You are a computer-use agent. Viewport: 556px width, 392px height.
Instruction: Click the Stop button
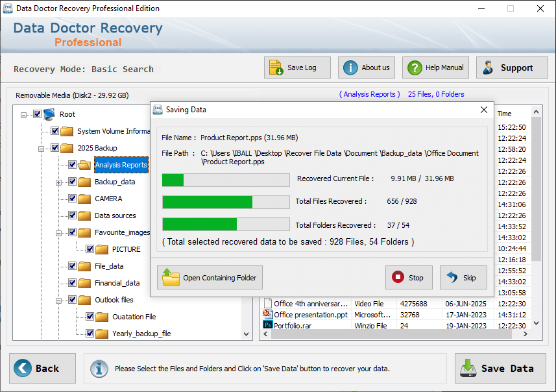coord(409,277)
